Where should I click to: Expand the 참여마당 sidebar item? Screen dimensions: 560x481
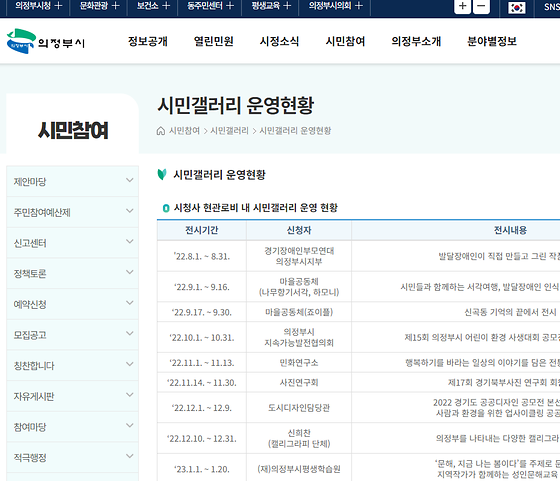(x=72, y=427)
